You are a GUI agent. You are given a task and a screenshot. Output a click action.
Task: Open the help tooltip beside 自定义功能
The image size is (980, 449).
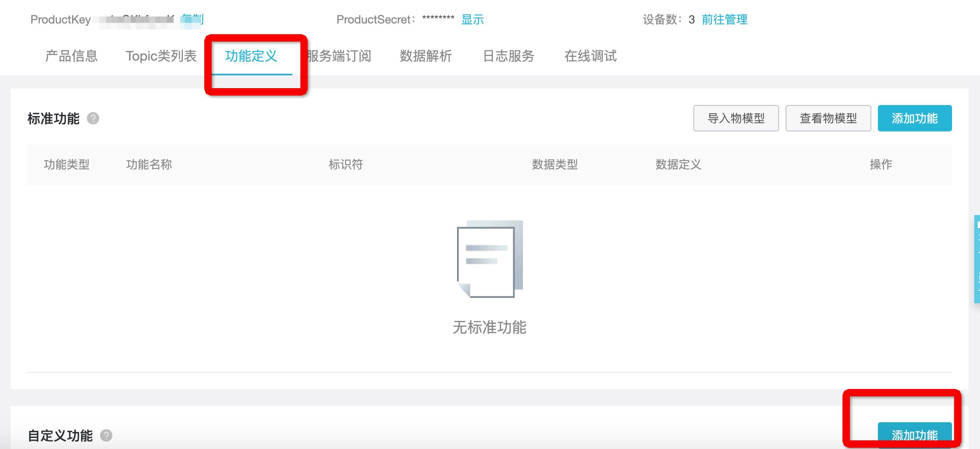pos(106,435)
